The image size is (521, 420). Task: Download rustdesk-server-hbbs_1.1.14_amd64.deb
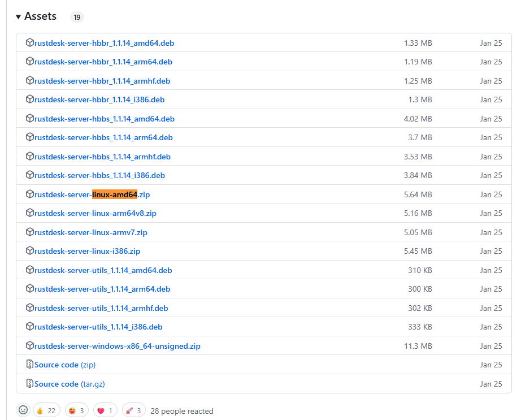[x=104, y=119]
